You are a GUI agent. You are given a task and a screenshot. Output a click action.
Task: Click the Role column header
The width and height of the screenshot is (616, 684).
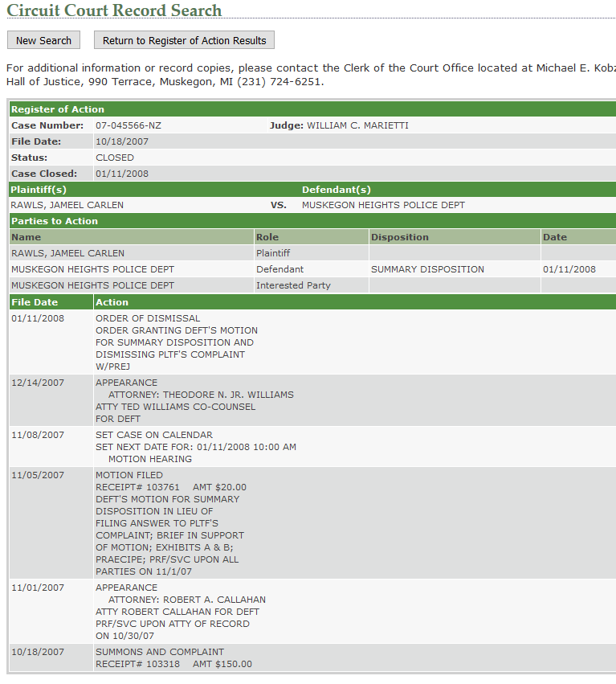[x=312, y=237]
